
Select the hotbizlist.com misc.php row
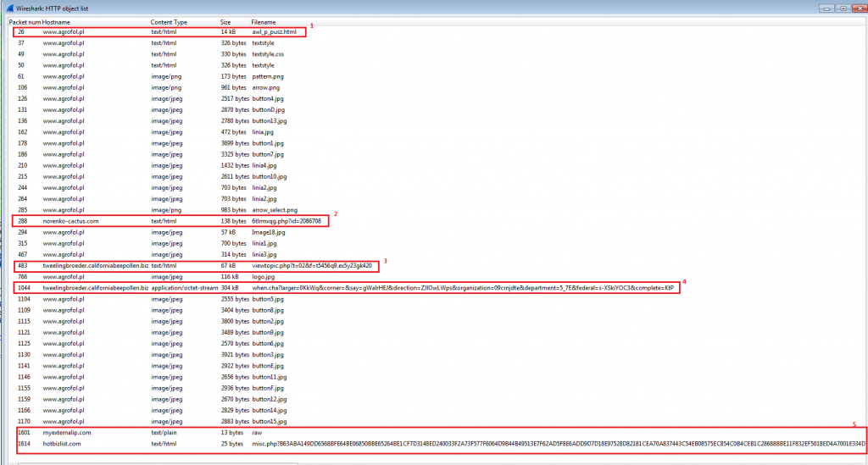pos(437,444)
